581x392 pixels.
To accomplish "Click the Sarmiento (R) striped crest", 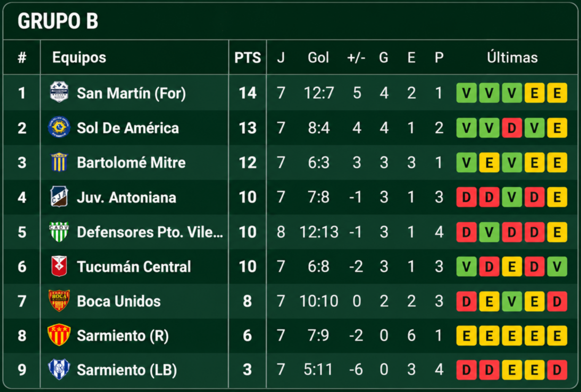I will pos(59,335).
